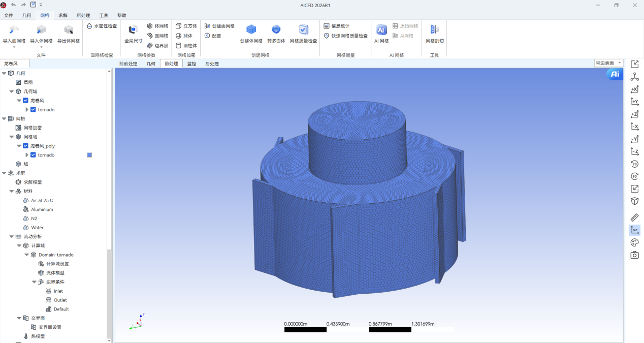Collapse the 网格 tree node
This screenshot has width=644, height=343.
tap(4, 118)
